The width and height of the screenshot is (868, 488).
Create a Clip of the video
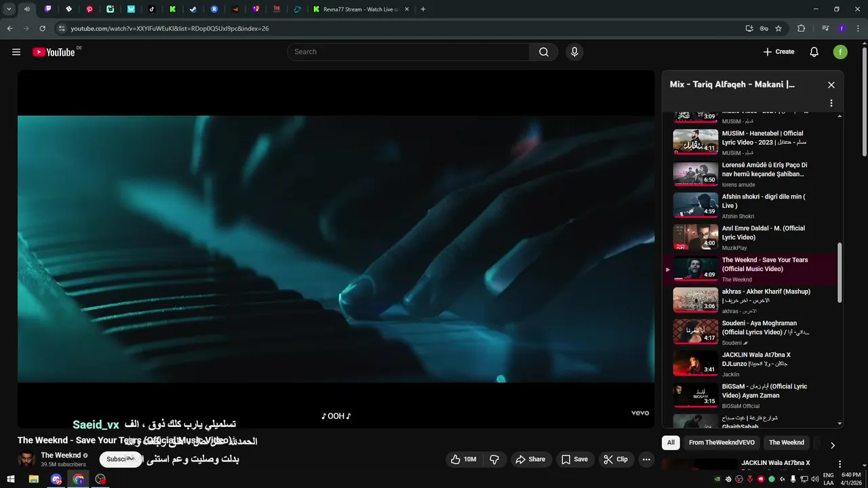click(x=616, y=460)
